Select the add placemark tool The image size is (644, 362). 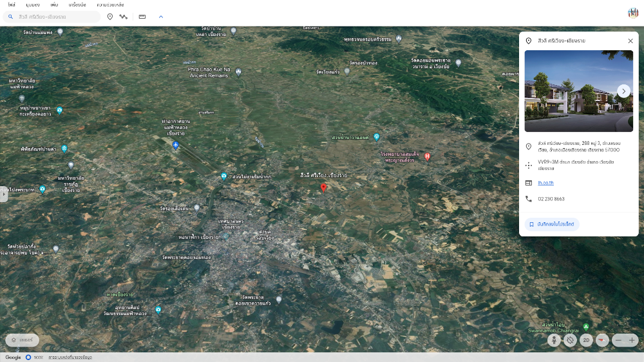pyautogui.click(x=110, y=17)
